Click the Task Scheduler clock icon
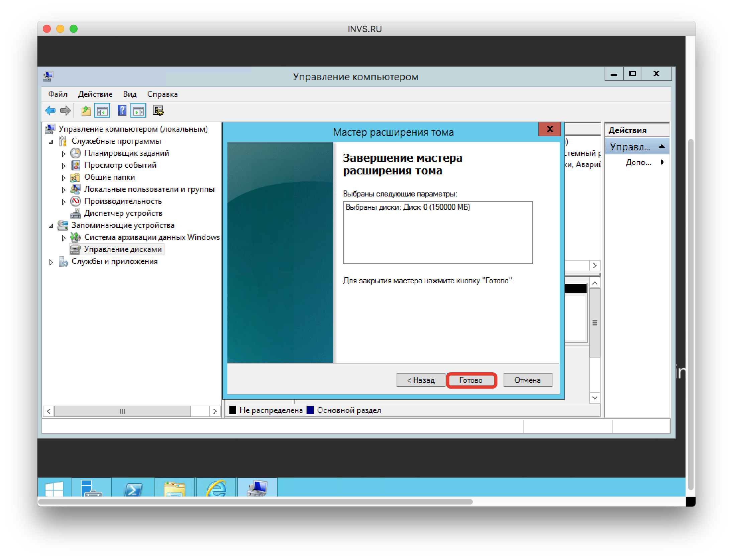The image size is (733, 560). click(x=76, y=153)
